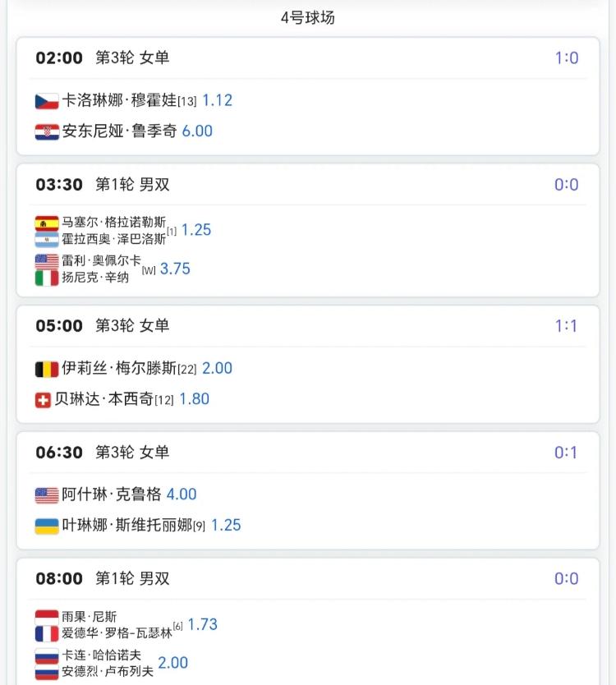Click the Croatian flag beside 安东尼娅·鲁季奇
616x685 pixels.
(47, 132)
